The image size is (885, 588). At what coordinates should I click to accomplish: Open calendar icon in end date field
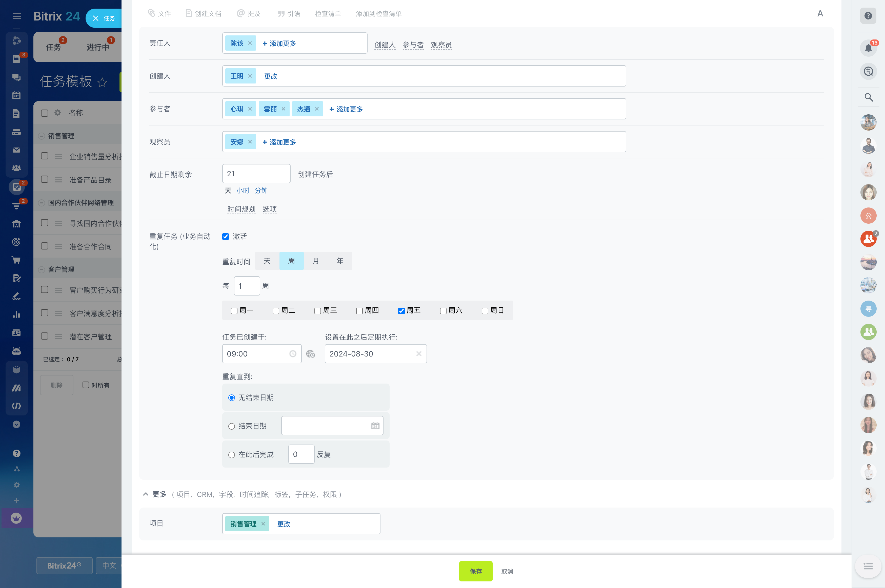[375, 426]
